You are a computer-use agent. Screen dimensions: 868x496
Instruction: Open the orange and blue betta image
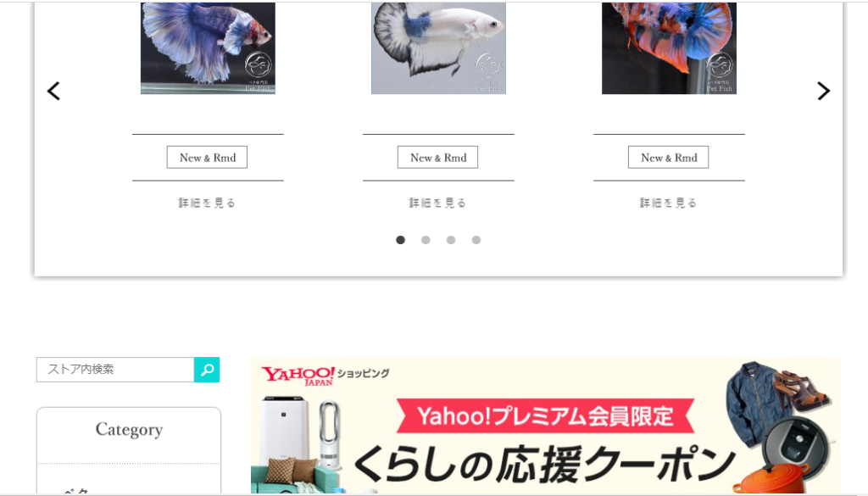670,48
